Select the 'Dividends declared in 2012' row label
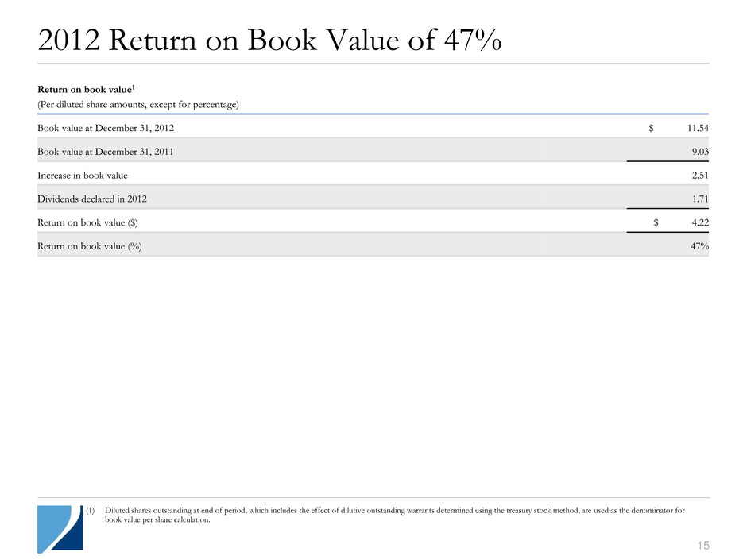747x560 pixels. (91, 198)
